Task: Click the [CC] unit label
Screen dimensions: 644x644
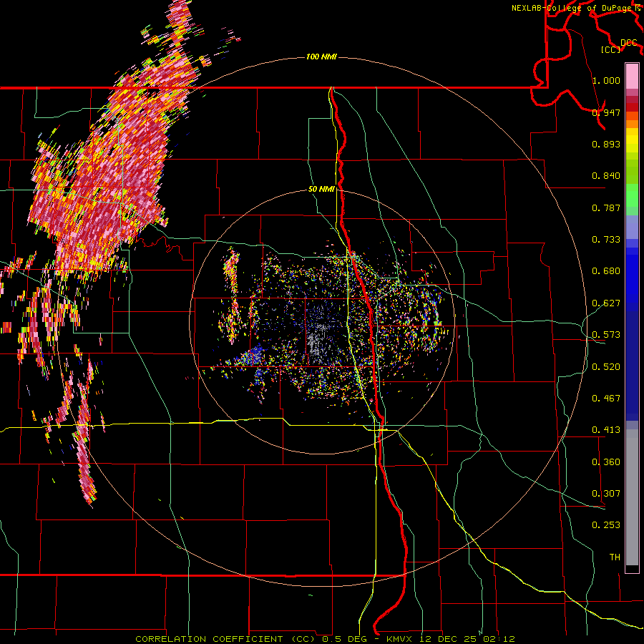Action: (x=611, y=49)
